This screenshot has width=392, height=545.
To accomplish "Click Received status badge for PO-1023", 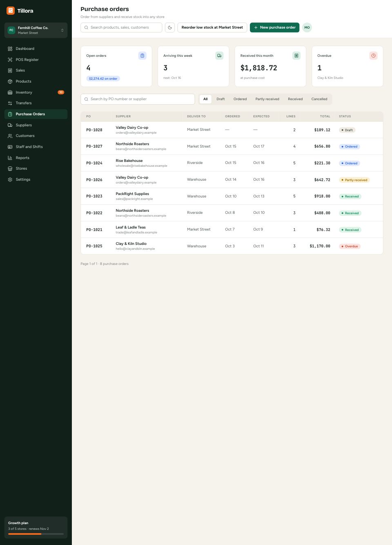I will [x=350, y=196].
